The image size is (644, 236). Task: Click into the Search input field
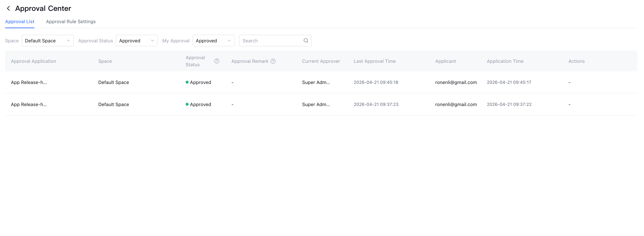click(x=271, y=41)
